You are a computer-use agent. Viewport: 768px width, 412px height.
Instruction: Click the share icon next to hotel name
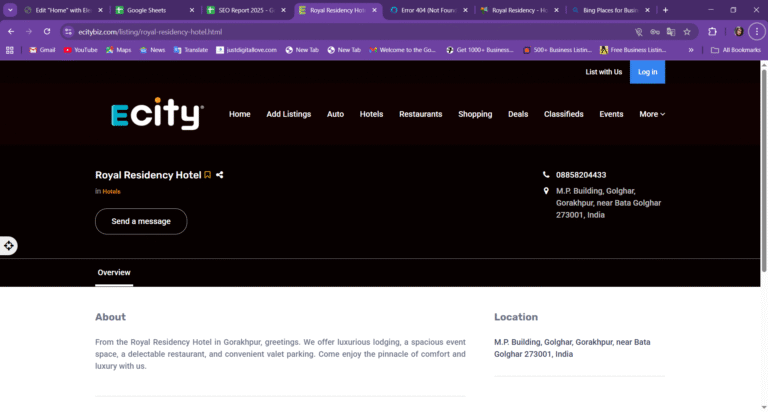tap(220, 175)
